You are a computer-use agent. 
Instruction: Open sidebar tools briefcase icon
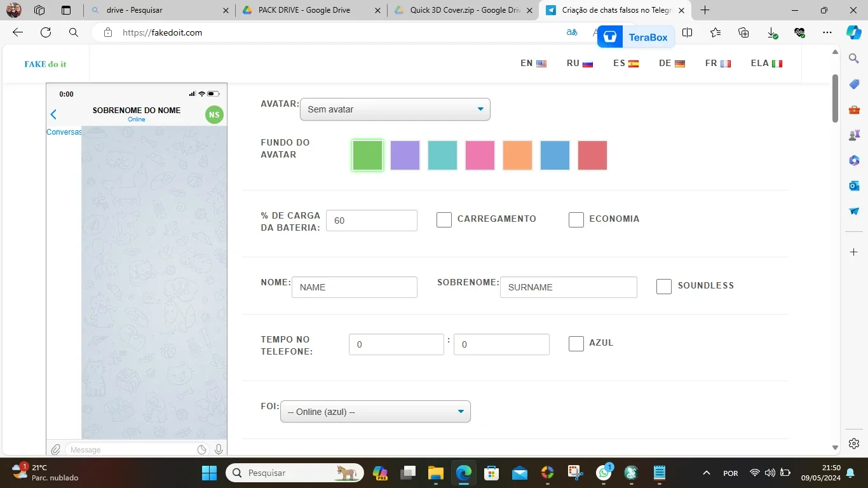854,109
